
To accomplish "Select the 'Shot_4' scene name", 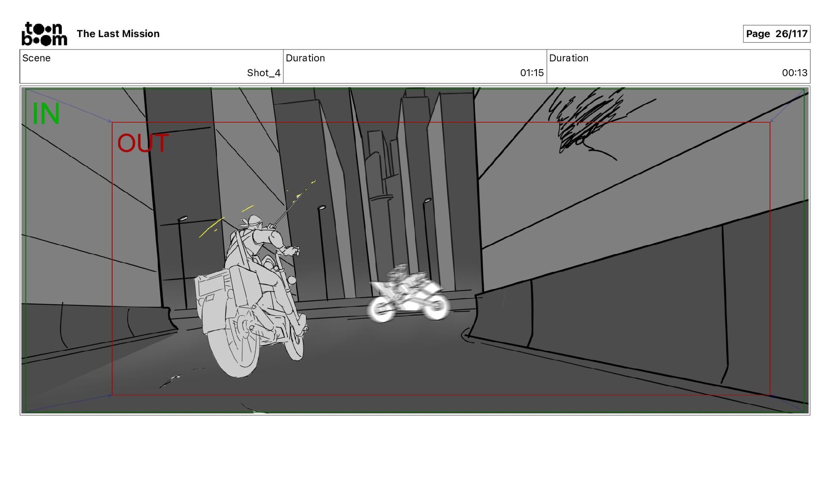I will pyautogui.click(x=264, y=73).
